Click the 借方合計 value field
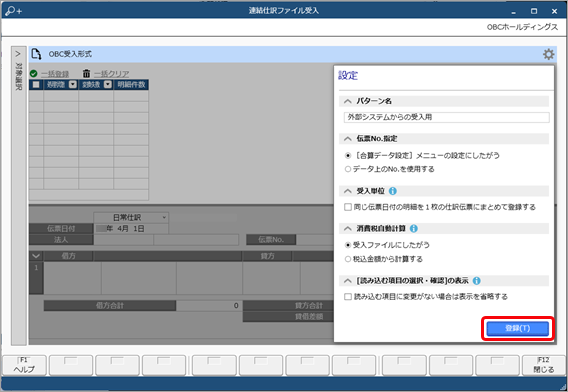This screenshot has height=392, width=568. click(x=209, y=305)
